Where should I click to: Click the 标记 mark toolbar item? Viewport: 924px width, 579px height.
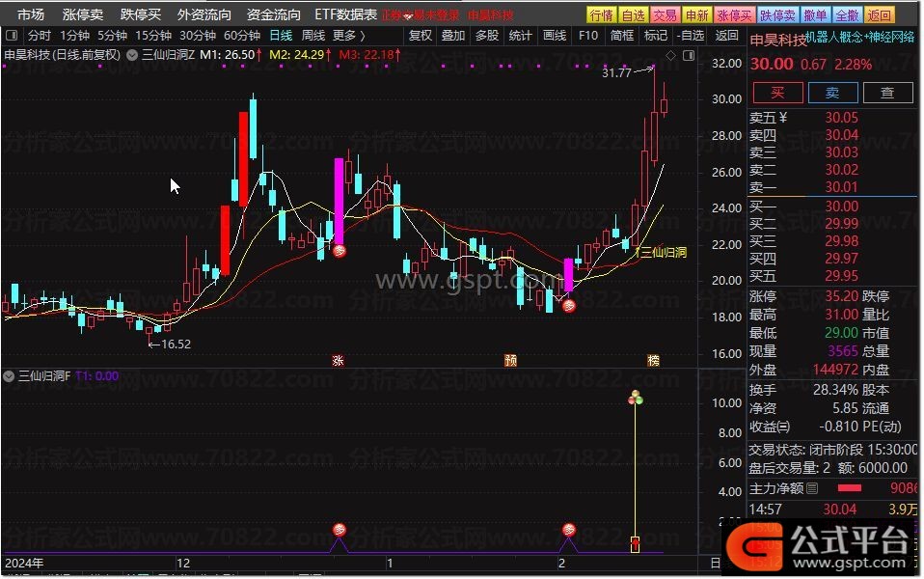pyautogui.click(x=655, y=36)
